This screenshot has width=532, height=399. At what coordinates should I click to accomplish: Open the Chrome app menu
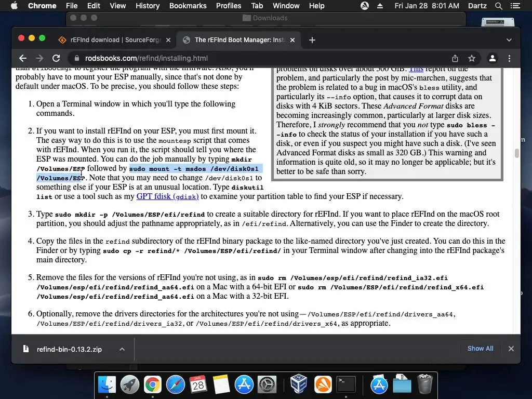(x=42, y=6)
